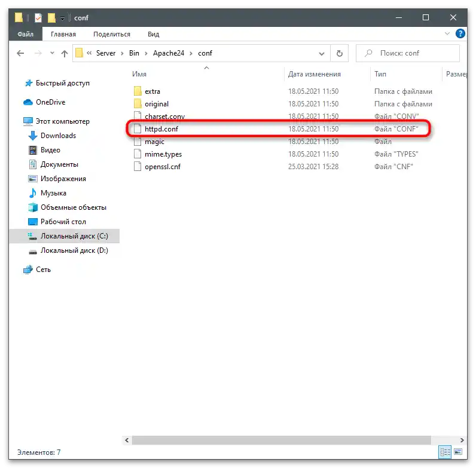The image size is (476, 468).
Task: Open Downloads in the navigation pane
Action: click(58, 136)
